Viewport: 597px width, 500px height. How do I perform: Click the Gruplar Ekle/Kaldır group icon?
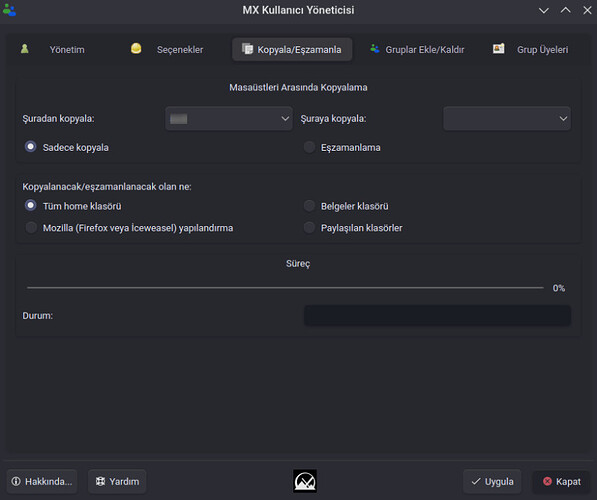click(375, 48)
